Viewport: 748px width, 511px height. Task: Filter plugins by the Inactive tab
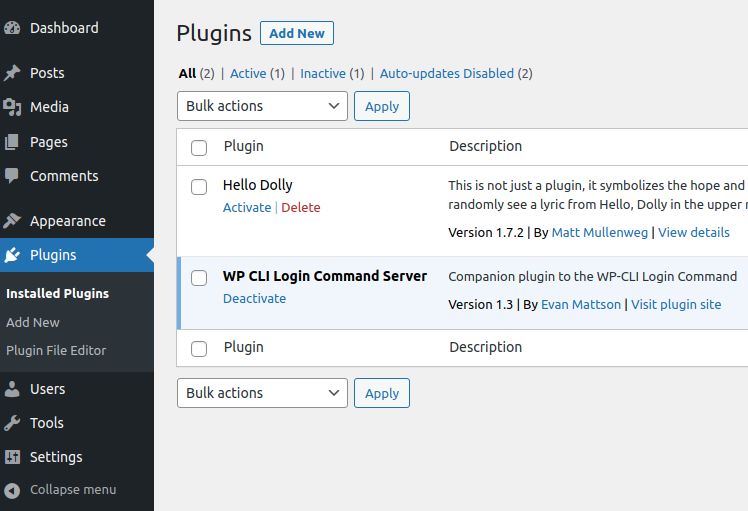pos(322,73)
